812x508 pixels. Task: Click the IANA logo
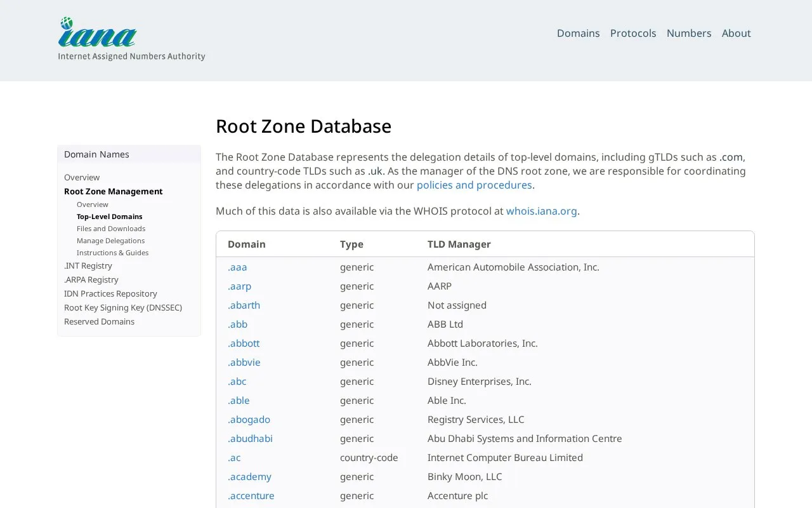coord(131,39)
